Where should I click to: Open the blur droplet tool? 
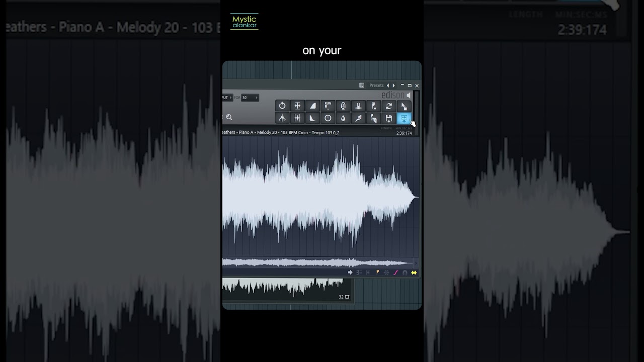(x=343, y=118)
